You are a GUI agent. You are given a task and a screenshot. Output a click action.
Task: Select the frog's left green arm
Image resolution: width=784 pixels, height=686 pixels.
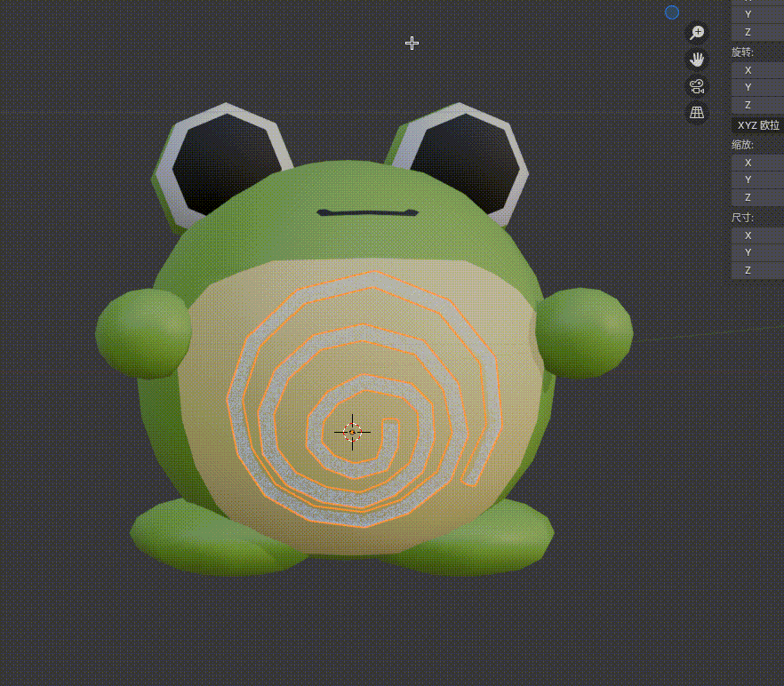(142, 332)
